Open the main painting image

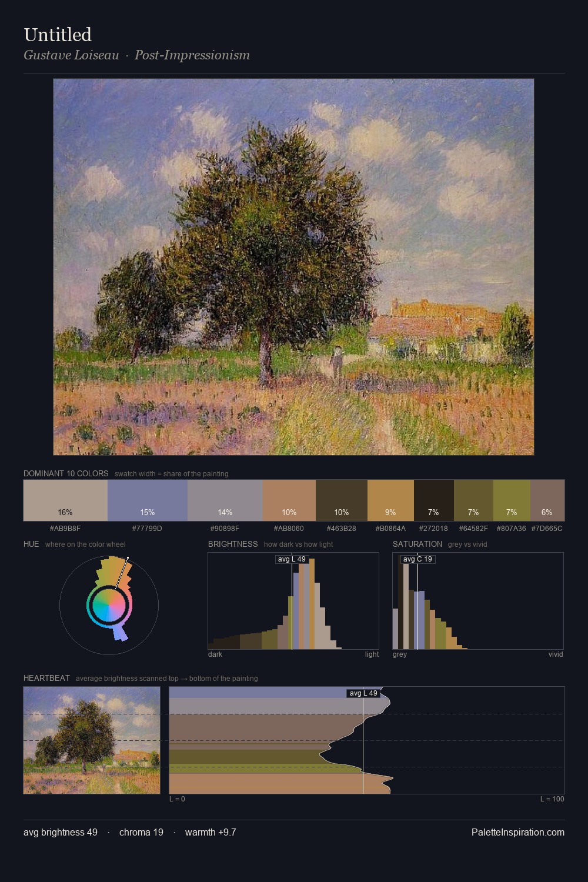click(293, 267)
